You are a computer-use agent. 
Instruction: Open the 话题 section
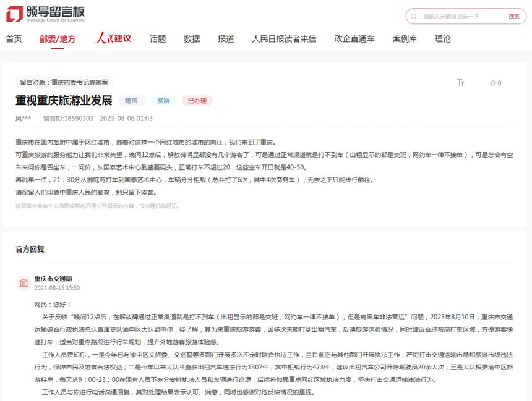157,38
